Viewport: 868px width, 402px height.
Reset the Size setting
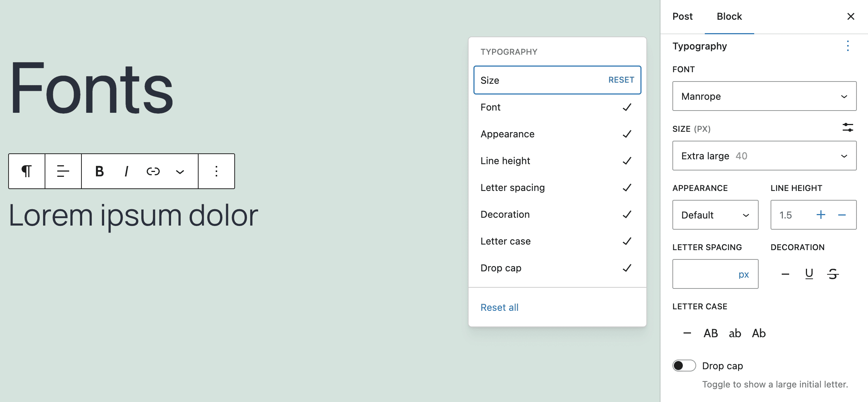(x=621, y=80)
